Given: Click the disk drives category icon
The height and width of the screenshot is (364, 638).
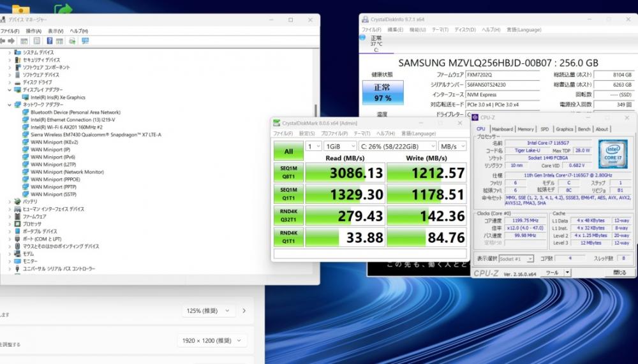Looking at the screenshot, I should coord(17,82).
